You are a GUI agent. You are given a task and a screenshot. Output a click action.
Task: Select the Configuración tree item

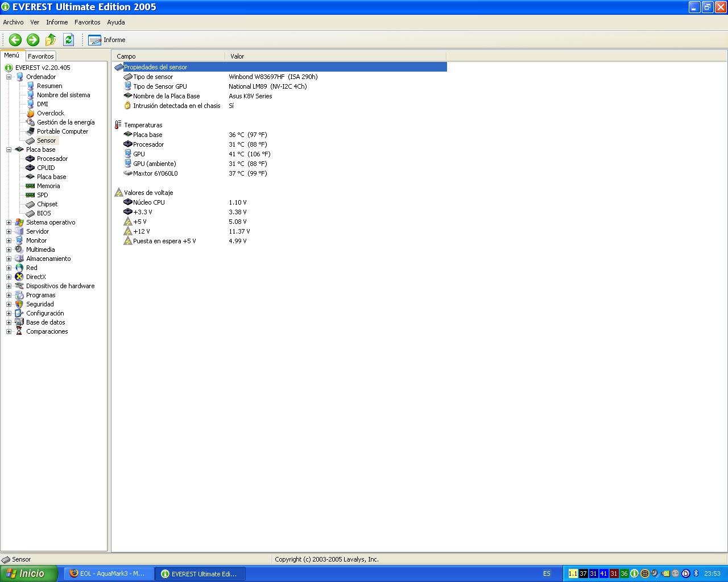pyautogui.click(x=45, y=313)
